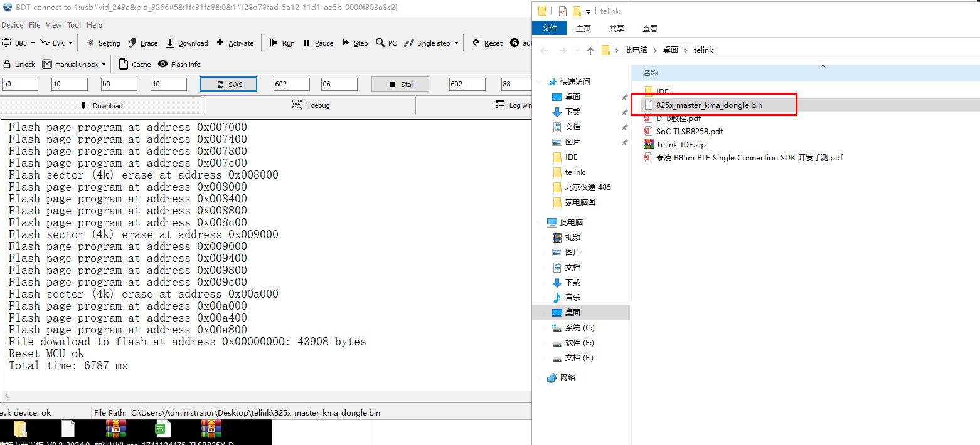Expand the 系统 (C:) drive node
This screenshot has height=445, width=980.
coord(543,328)
